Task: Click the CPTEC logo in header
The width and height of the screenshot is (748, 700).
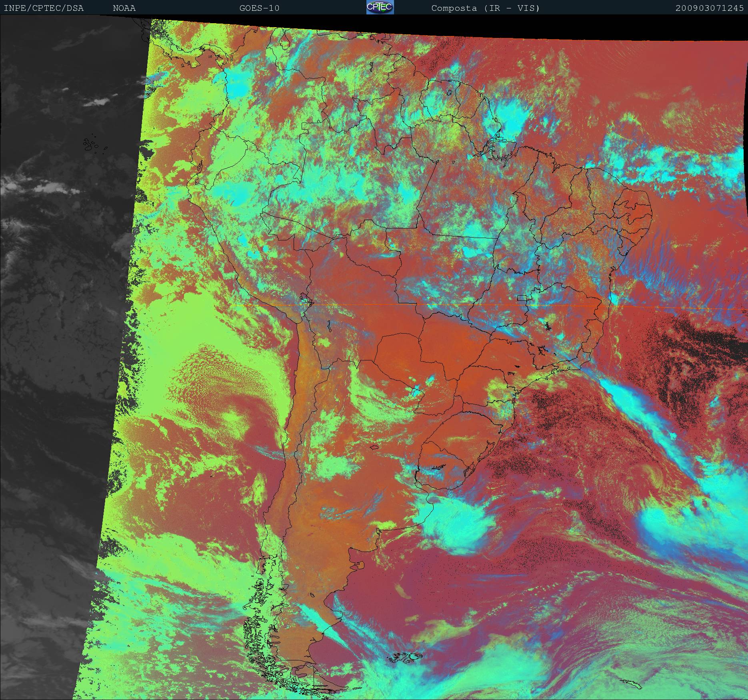Action: (380, 7)
